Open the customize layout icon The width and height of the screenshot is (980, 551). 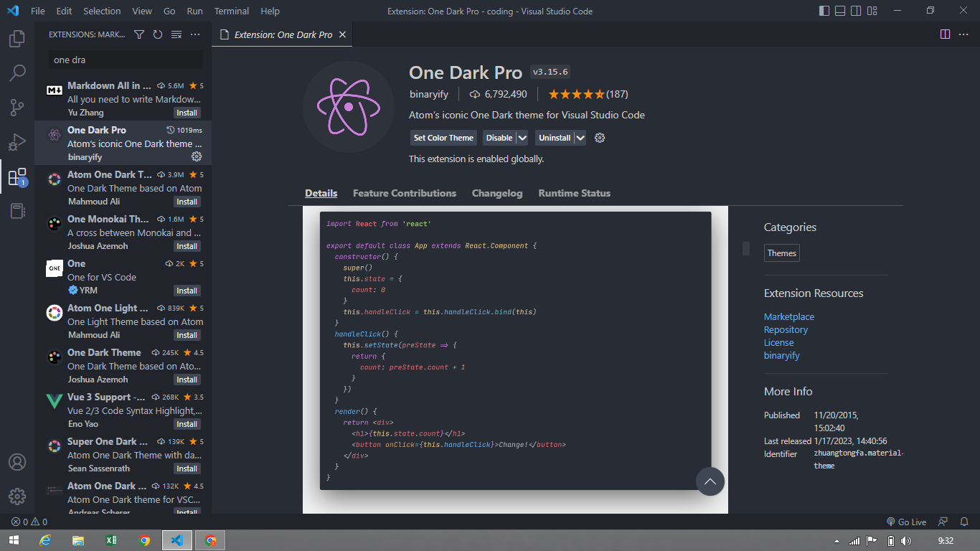[872, 11]
